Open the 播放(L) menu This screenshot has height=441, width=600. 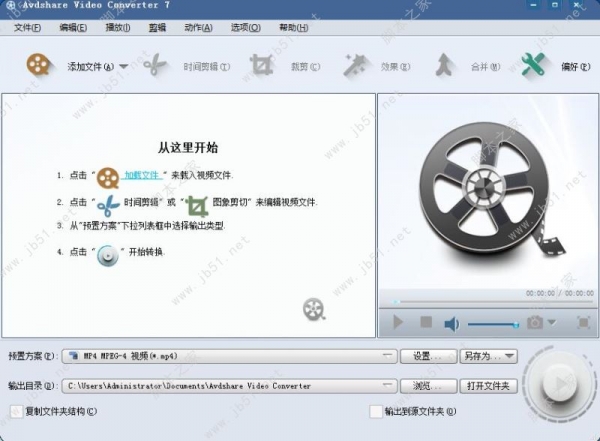118,28
